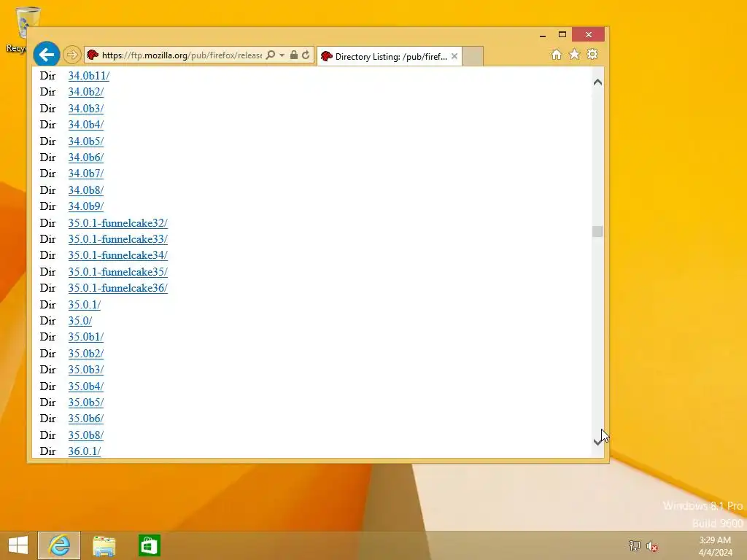This screenshot has height=560, width=747.
Task: Click the search magnifier in address bar
Action: (x=270, y=55)
